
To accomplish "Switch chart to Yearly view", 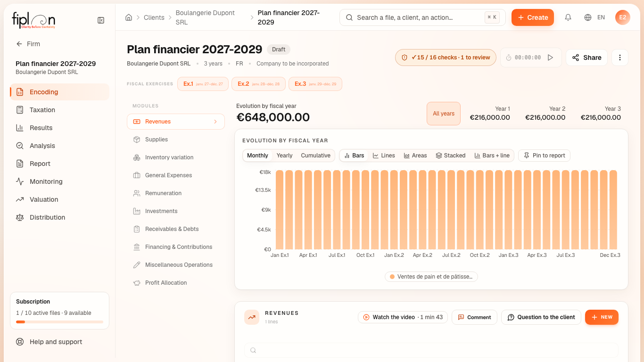I will (284, 156).
